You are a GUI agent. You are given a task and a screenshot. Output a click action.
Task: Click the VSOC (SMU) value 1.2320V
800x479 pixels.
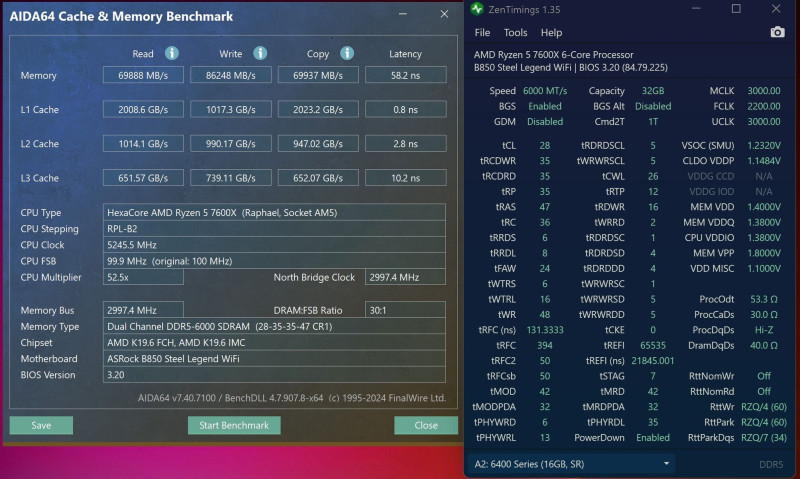[764, 145]
